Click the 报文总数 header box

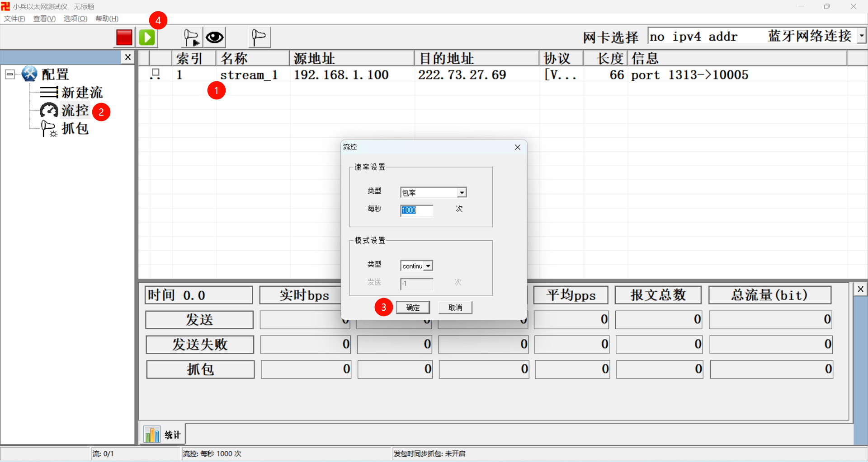click(658, 295)
